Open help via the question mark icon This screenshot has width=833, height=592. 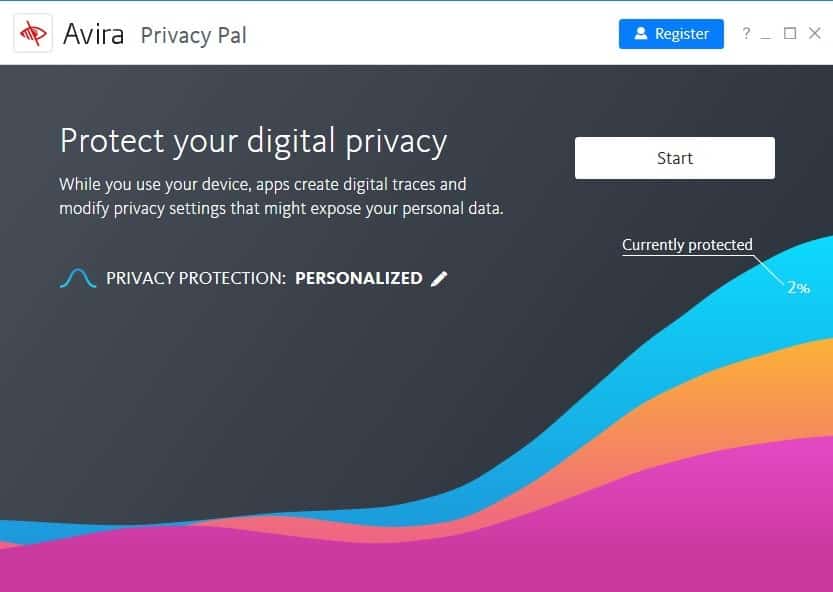(745, 33)
